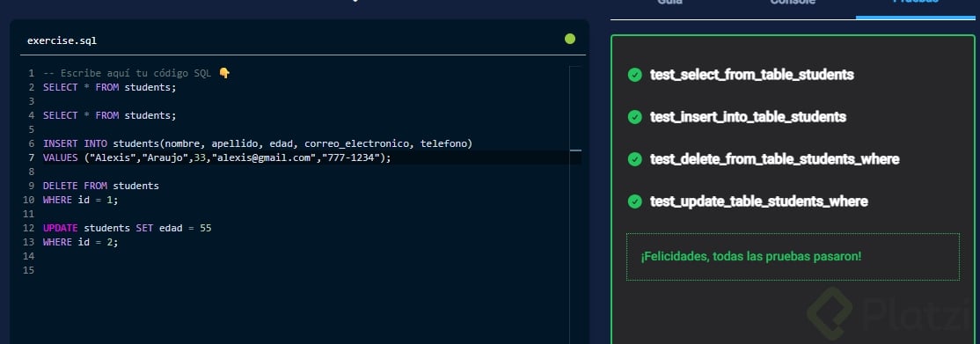Screen dimensions: 980x344
Task: Click the check icon beside test_update_table_students_where
Action: click(x=634, y=201)
